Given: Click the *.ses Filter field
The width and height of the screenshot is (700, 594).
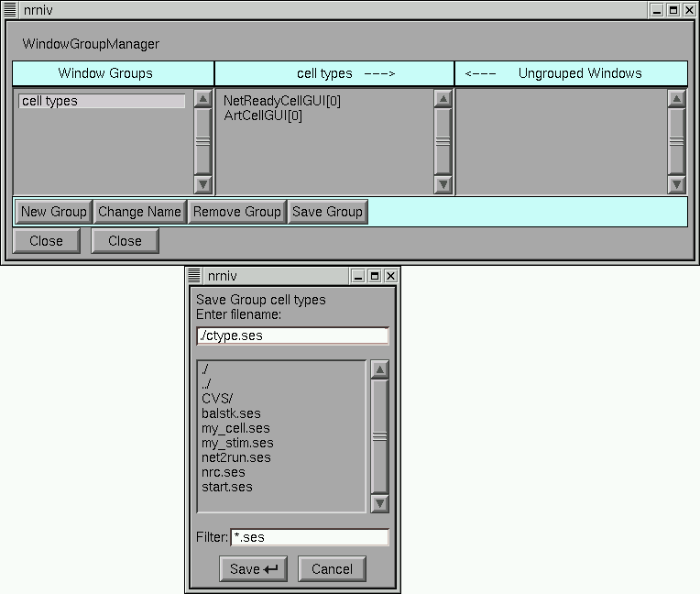Looking at the screenshot, I should (x=309, y=537).
